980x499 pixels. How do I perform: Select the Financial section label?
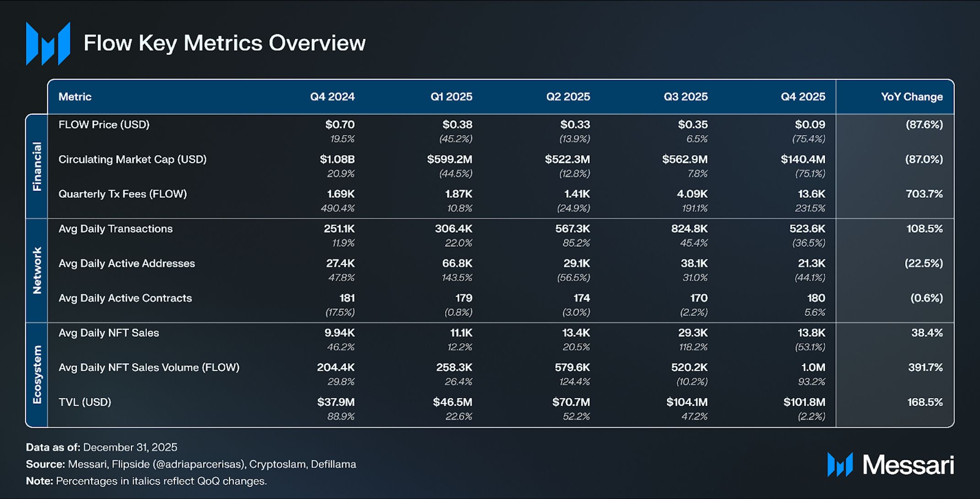point(37,166)
